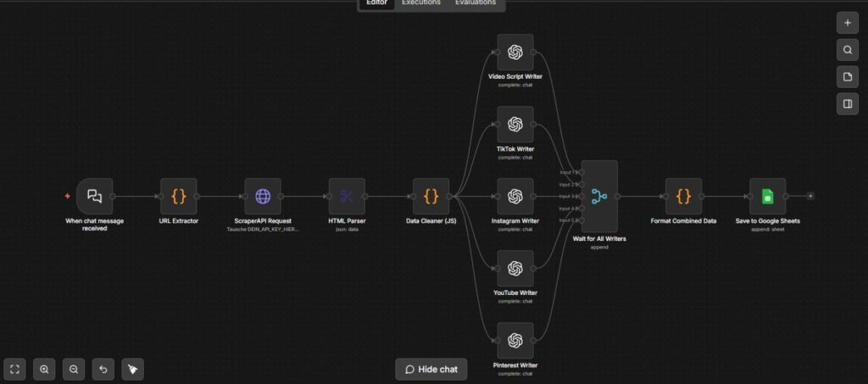
Task: Click the 'Wait for All Writers' label
Action: tap(599, 239)
